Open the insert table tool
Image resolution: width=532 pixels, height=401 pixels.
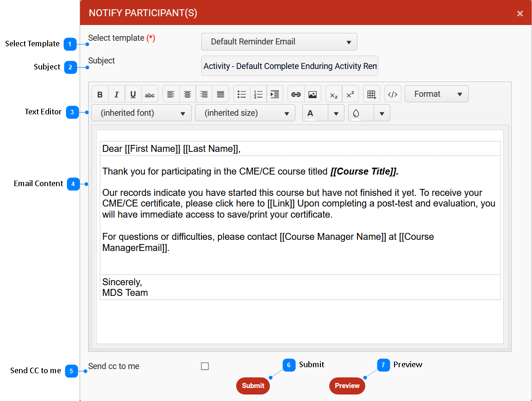[371, 94]
